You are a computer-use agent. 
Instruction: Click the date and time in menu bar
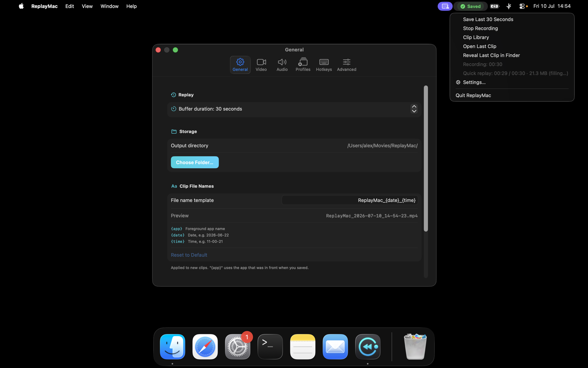point(552,6)
